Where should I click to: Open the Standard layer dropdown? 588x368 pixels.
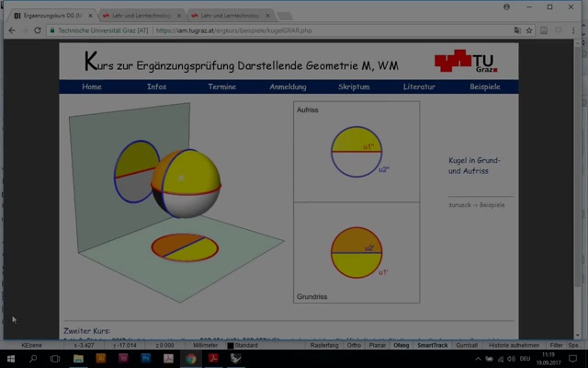tap(245, 345)
